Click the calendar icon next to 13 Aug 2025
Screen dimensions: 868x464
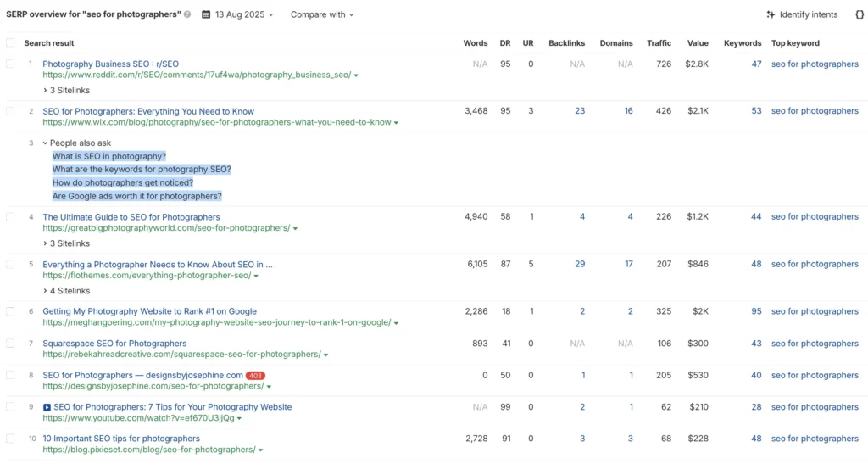[x=206, y=14]
